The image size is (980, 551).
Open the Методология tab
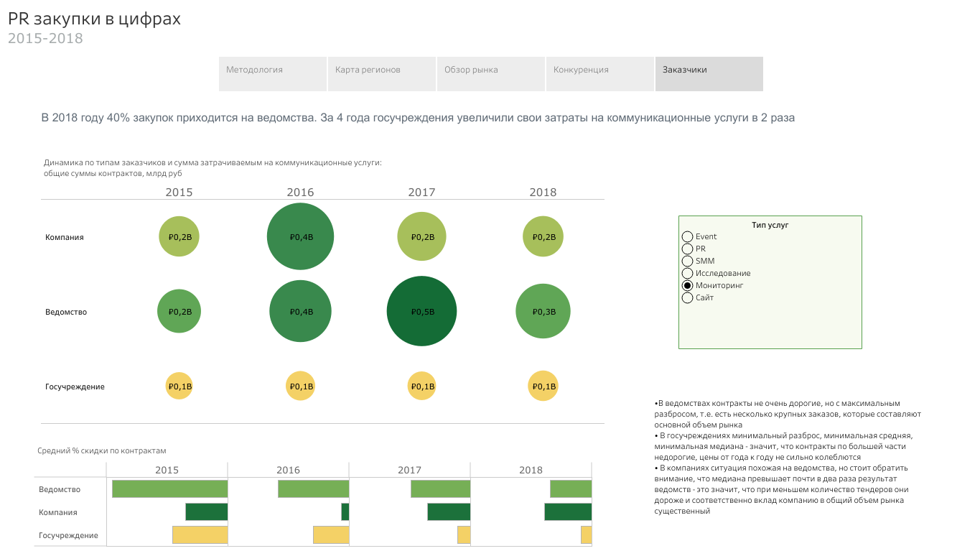(273, 74)
